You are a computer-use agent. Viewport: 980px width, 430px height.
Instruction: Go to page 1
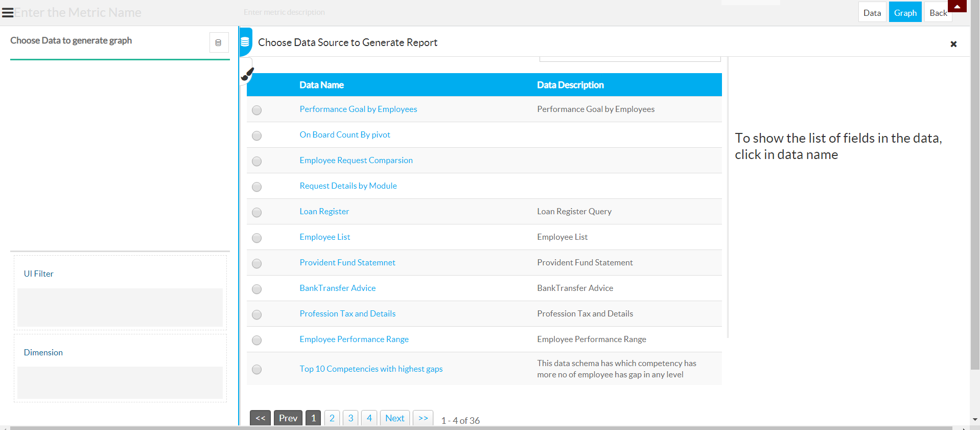pyautogui.click(x=313, y=418)
